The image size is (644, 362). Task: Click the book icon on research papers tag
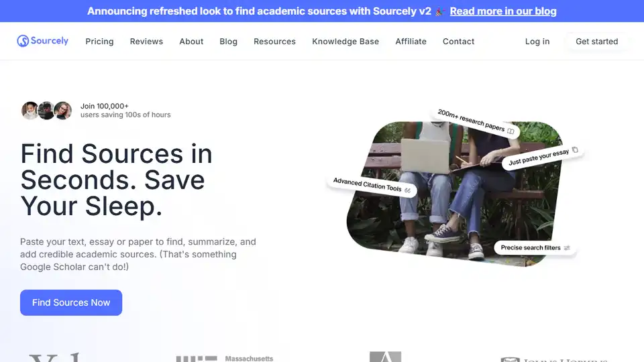pyautogui.click(x=511, y=131)
